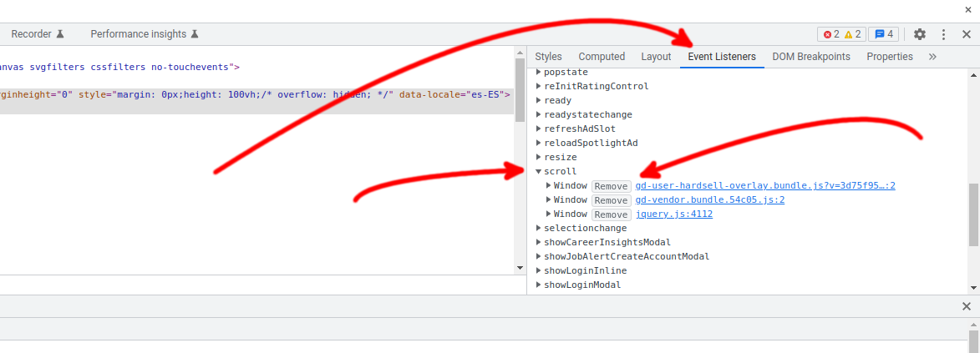Open the Computed tab

(x=602, y=57)
